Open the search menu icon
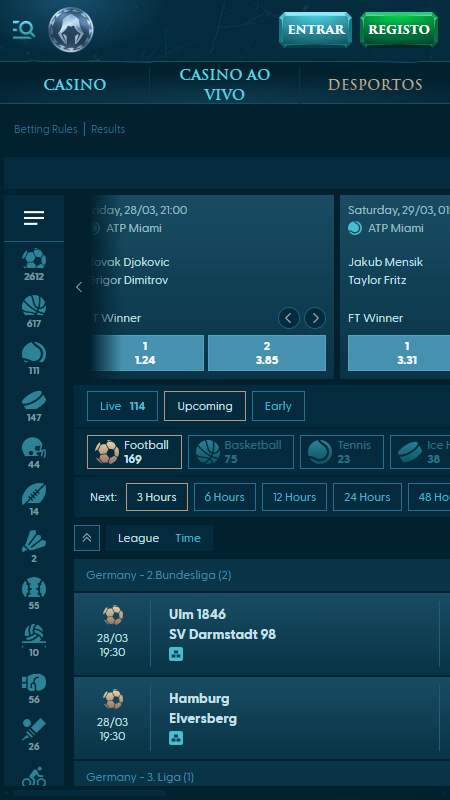The width and height of the screenshot is (450, 800). pyautogui.click(x=23, y=30)
